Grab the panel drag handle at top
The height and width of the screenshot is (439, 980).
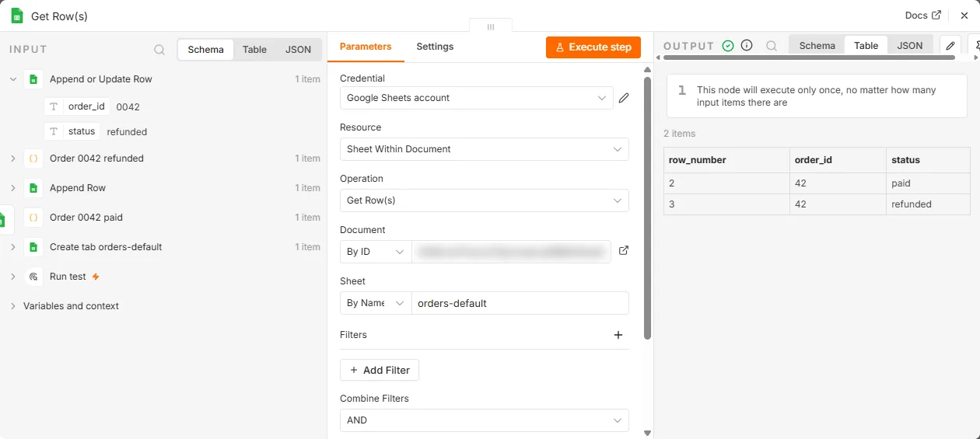(491, 26)
